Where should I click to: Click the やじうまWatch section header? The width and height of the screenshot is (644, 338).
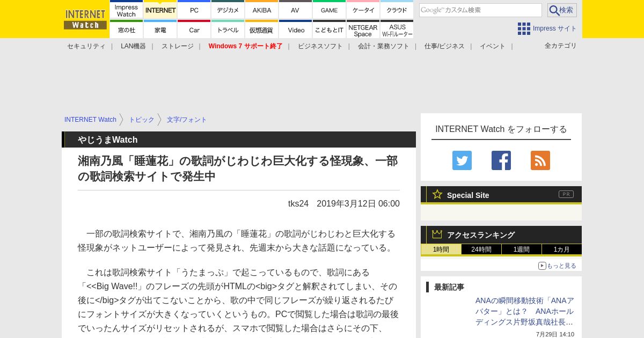click(x=239, y=139)
